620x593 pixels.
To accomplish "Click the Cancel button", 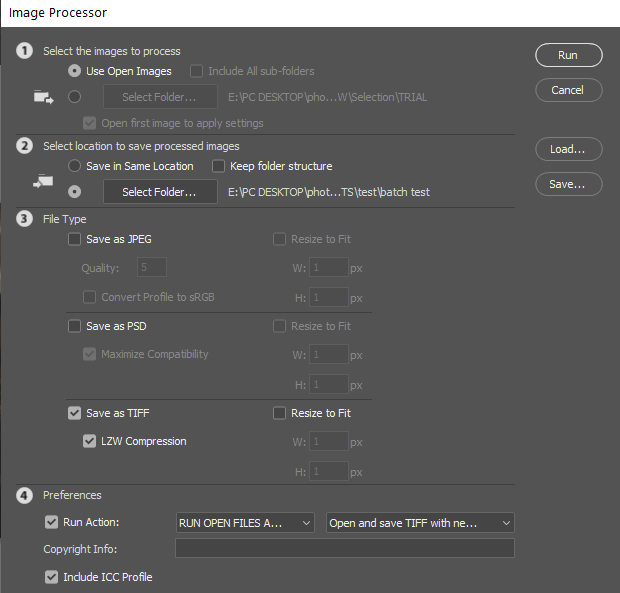I will pos(568,90).
